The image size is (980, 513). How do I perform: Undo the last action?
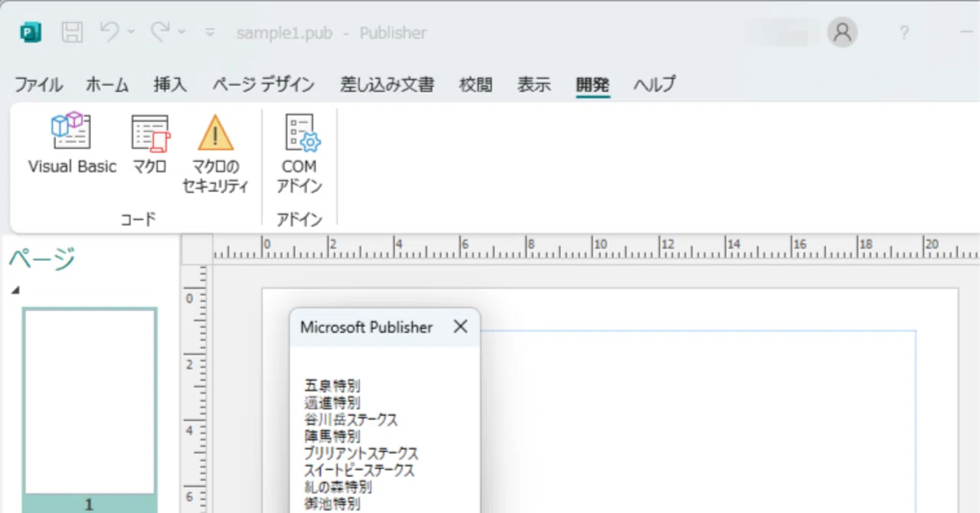(x=109, y=31)
